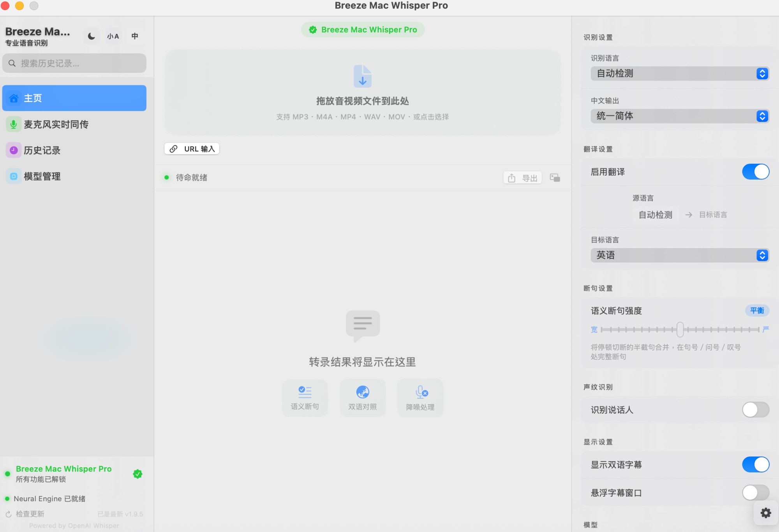Click the 断句设置 section header
Viewport: 779px width, 532px height.
click(x=598, y=288)
